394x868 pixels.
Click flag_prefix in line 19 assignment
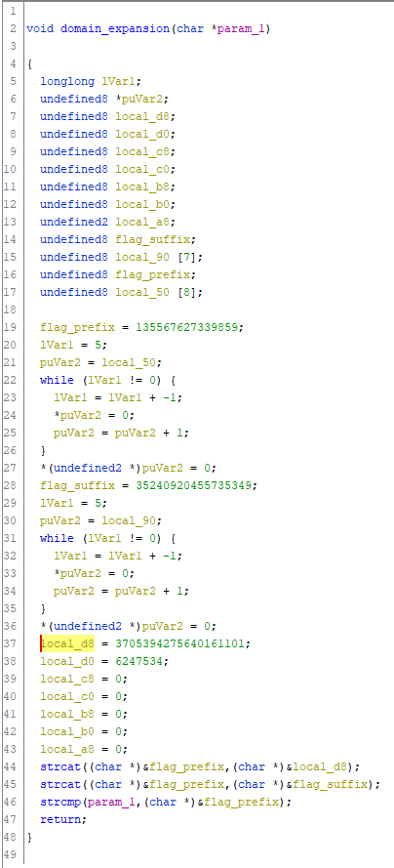[x=77, y=328]
